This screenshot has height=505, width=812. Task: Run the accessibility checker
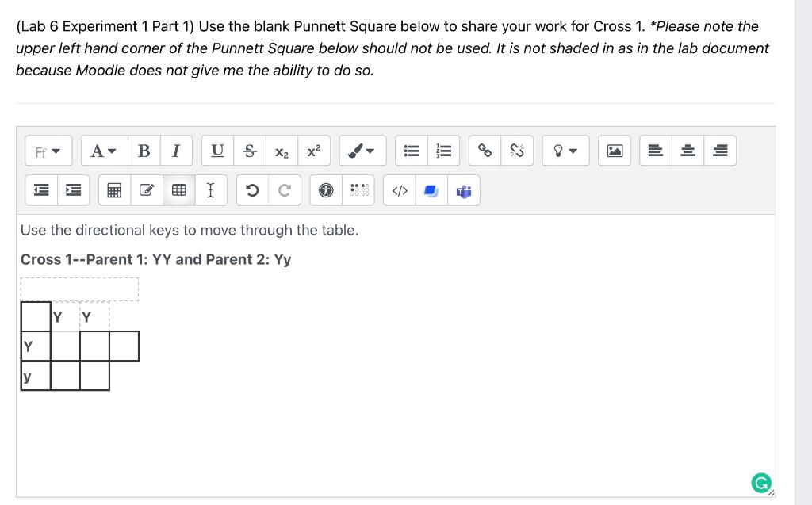(325, 189)
